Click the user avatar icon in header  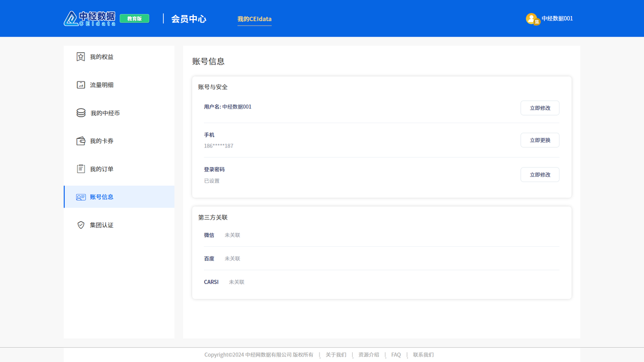pyautogui.click(x=532, y=19)
